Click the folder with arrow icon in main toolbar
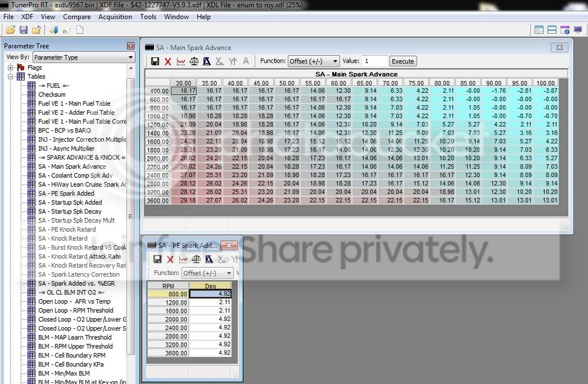Screen dimensions: 588x384 [x=36, y=30]
